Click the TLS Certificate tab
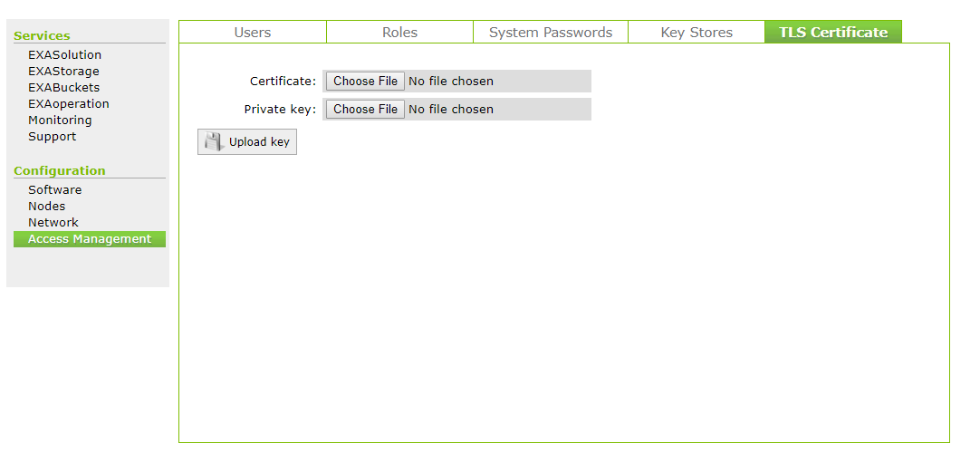The width and height of the screenshot is (980, 453). pyautogui.click(x=833, y=33)
